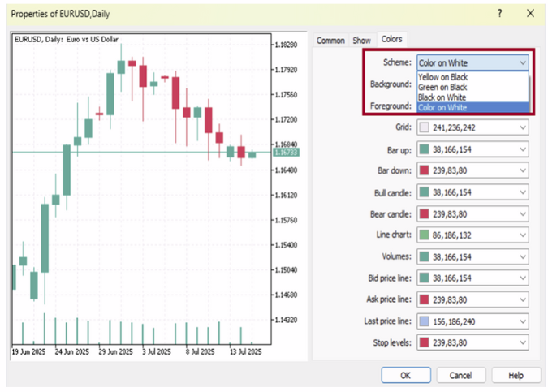Pick Black on White scheme option

442,97
